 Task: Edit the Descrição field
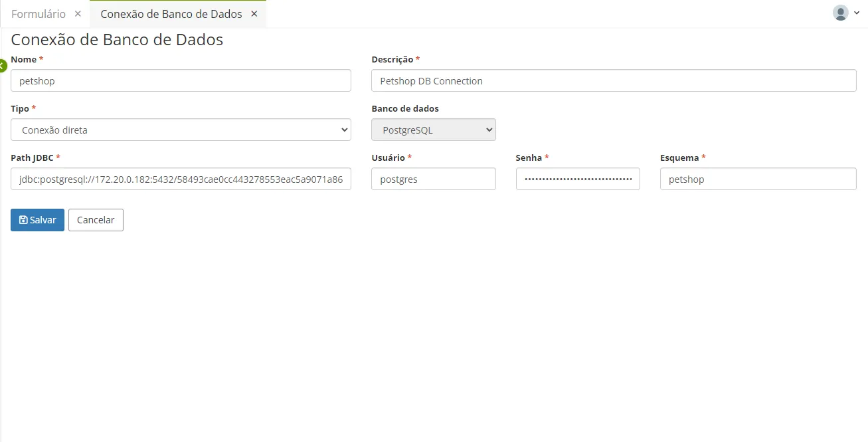pyautogui.click(x=614, y=80)
